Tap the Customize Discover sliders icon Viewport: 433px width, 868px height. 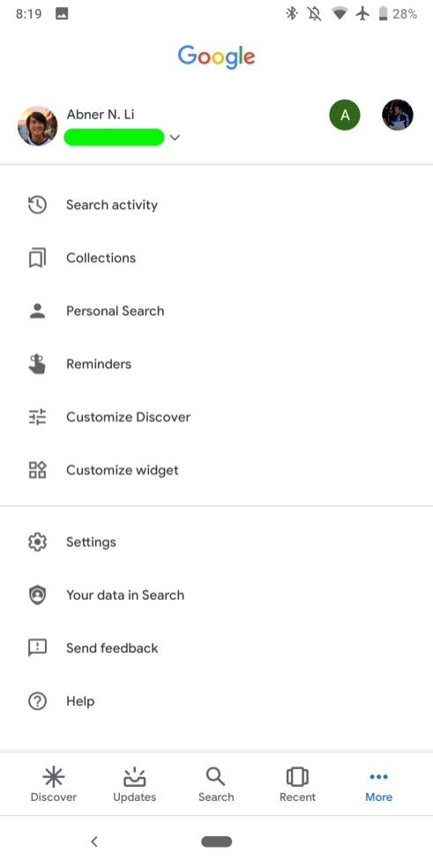pyautogui.click(x=37, y=417)
